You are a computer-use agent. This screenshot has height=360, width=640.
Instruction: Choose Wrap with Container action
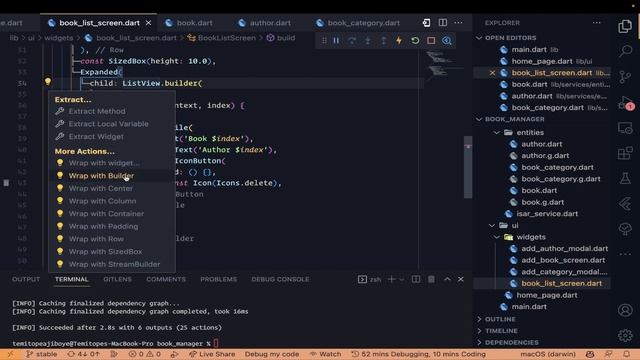click(x=112, y=213)
